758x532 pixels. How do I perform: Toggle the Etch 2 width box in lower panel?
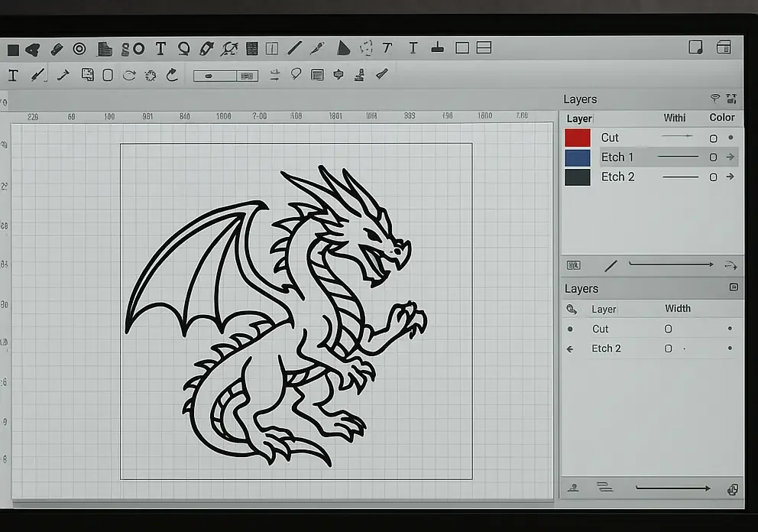pos(668,349)
